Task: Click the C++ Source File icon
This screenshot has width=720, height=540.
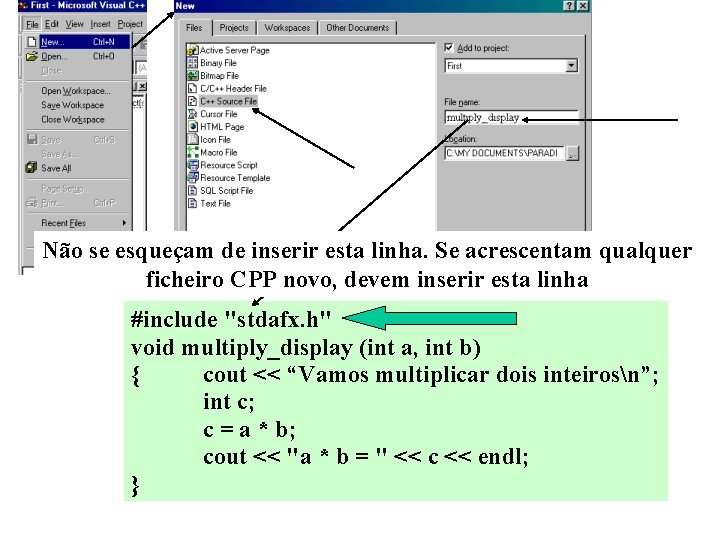Action: click(x=193, y=101)
